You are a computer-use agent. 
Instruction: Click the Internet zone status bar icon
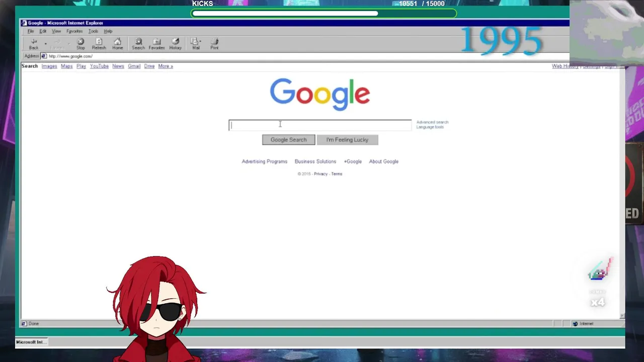pos(575,323)
